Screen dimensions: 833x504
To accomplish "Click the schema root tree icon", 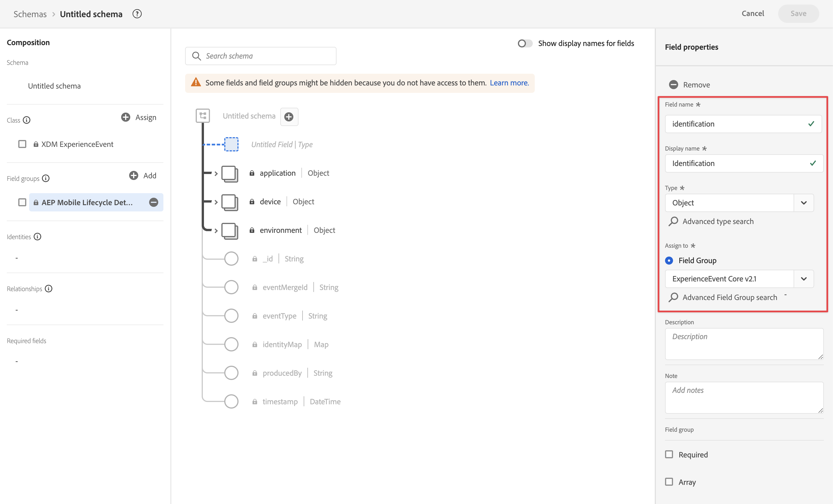I will [203, 116].
